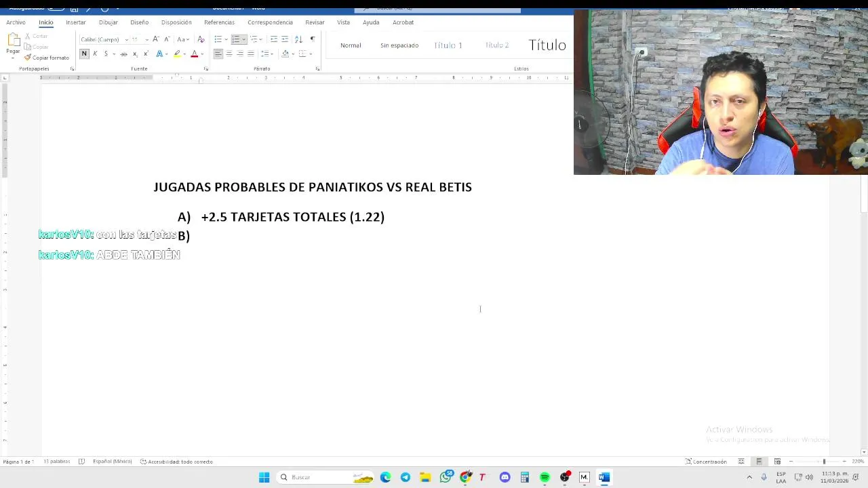The image size is (868, 488).
Task: Toggle Subrayado underline formatting
Action: [x=106, y=54]
